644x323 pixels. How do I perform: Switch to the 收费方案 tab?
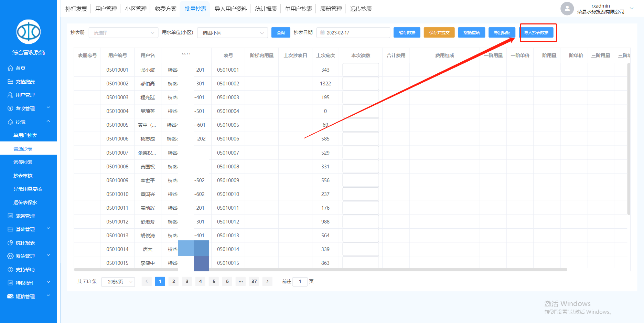tap(166, 9)
